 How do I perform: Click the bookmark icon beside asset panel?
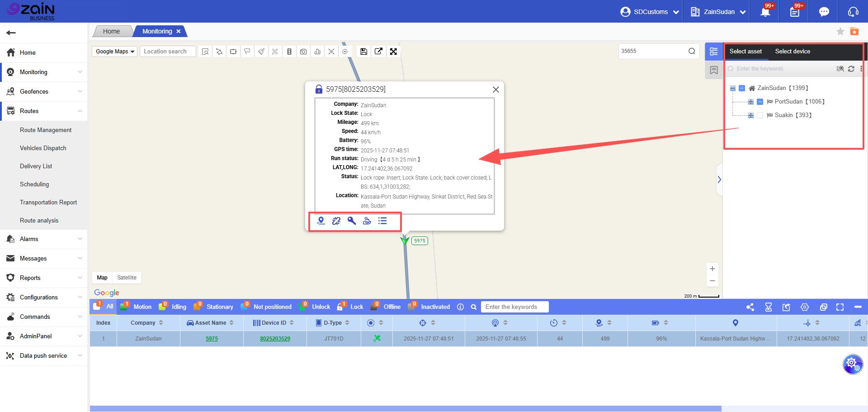pos(714,70)
